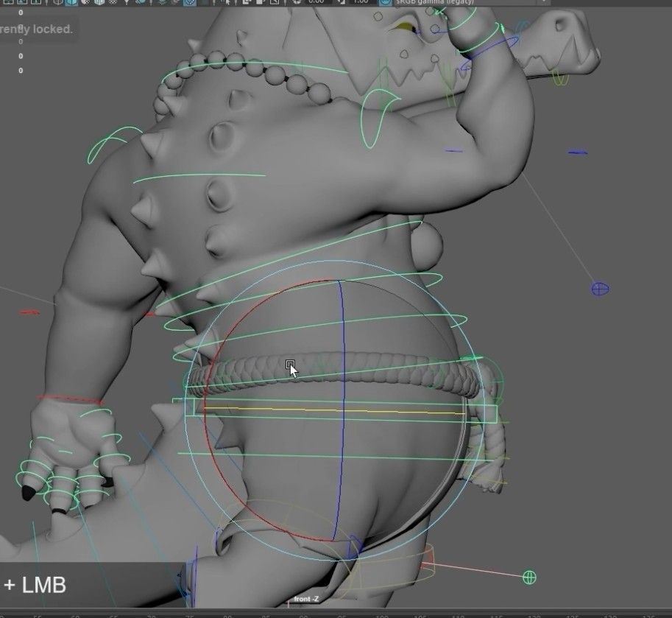Click the exposure value field showing 0.00

pos(316,1)
